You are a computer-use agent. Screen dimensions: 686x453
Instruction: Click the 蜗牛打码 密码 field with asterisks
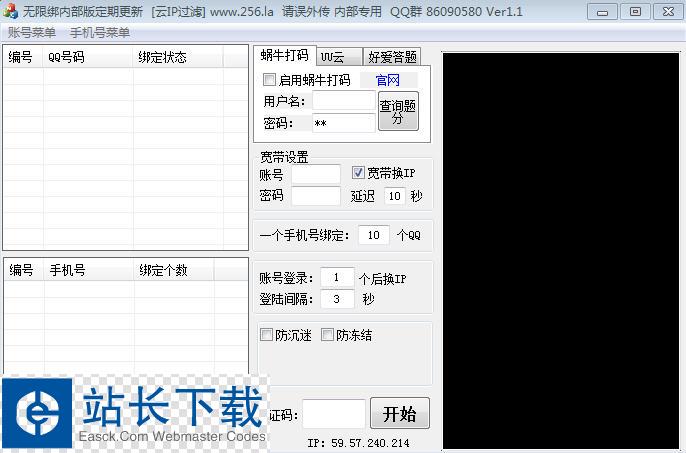click(343, 123)
